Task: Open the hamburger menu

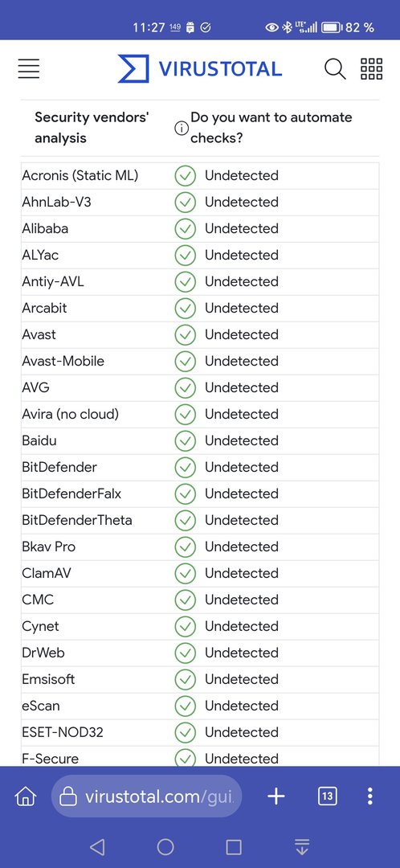Action: coord(29,68)
